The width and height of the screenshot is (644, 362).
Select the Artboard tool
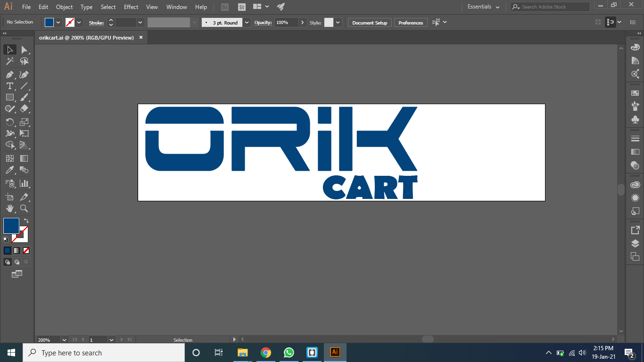pos(9,197)
